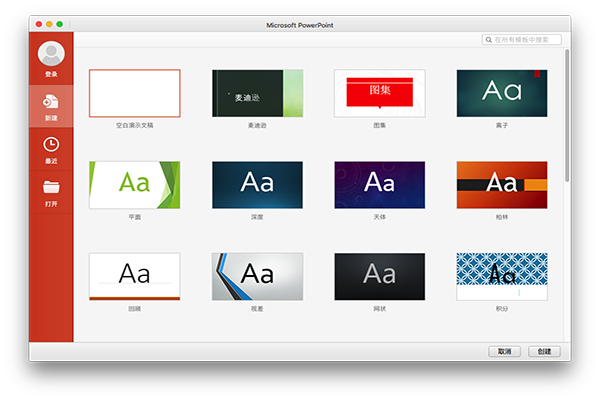Click the 图集 caption below the thumbnail
Viewport: 600px width, 400px height.
(x=380, y=125)
